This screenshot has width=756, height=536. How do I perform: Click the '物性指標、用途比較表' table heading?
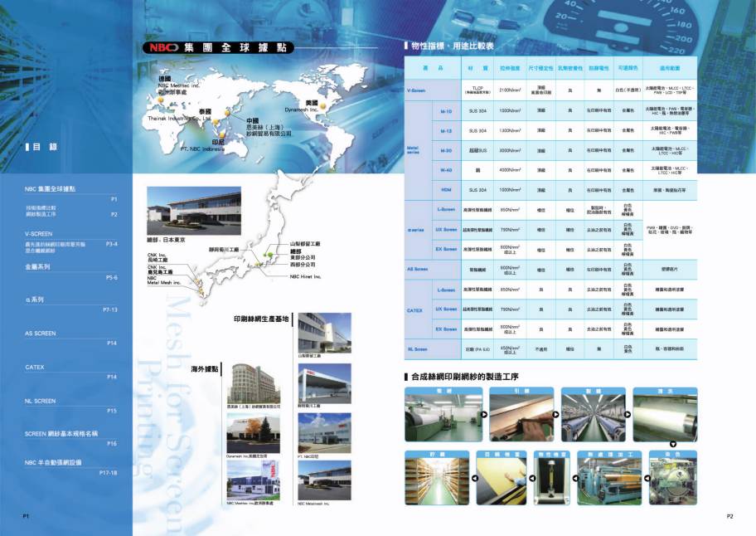[453, 46]
